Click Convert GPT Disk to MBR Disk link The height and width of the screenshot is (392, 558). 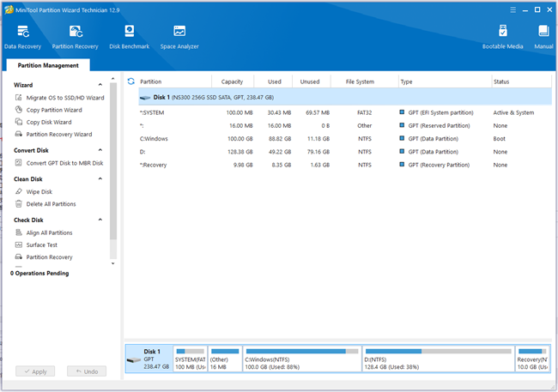[x=64, y=163]
